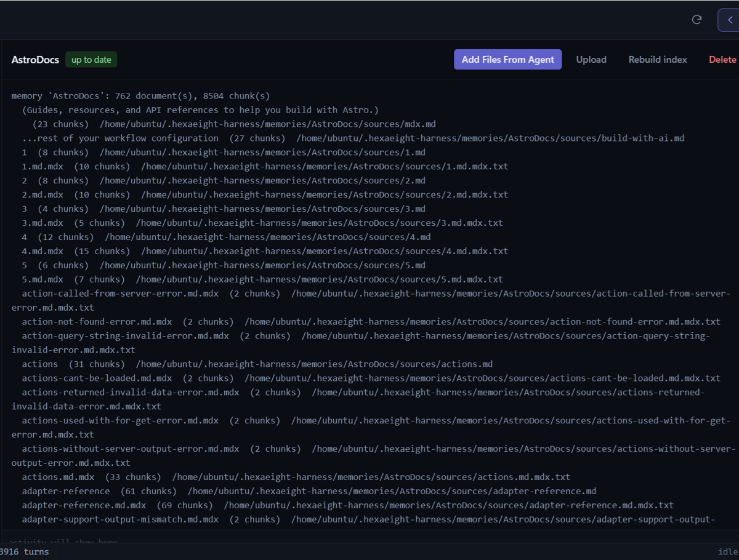Click the sources/3.md row (4 chunks)
The image size is (739, 560).
tap(224, 209)
